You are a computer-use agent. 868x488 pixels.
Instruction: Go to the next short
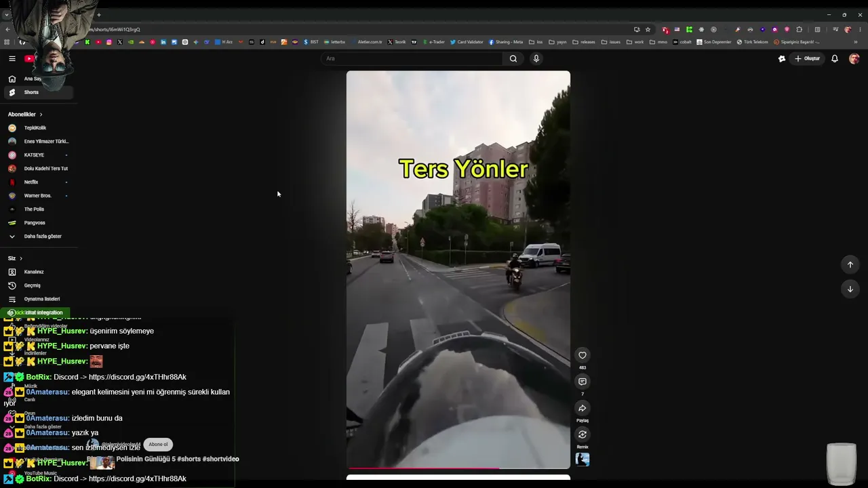click(x=850, y=289)
